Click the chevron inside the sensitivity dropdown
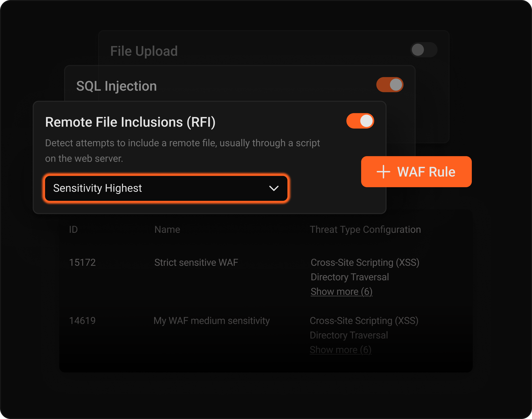 [x=274, y=188]
